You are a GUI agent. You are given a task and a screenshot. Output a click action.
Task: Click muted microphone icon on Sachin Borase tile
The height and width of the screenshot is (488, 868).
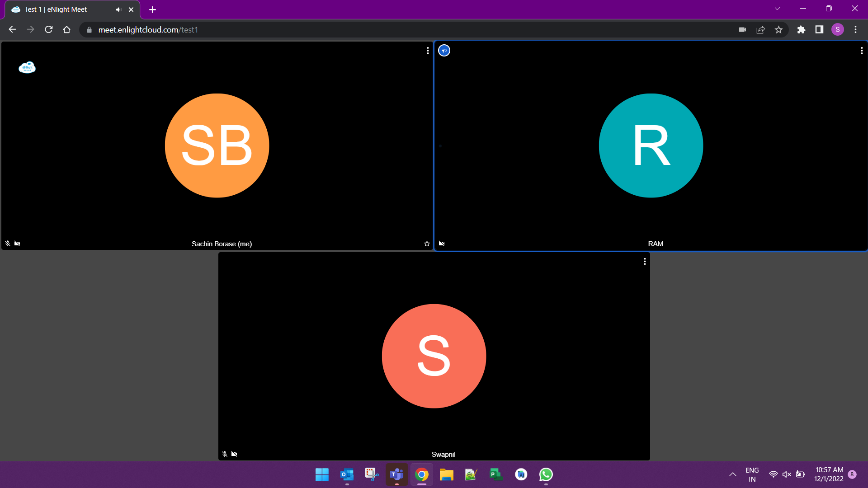point(8,244)
